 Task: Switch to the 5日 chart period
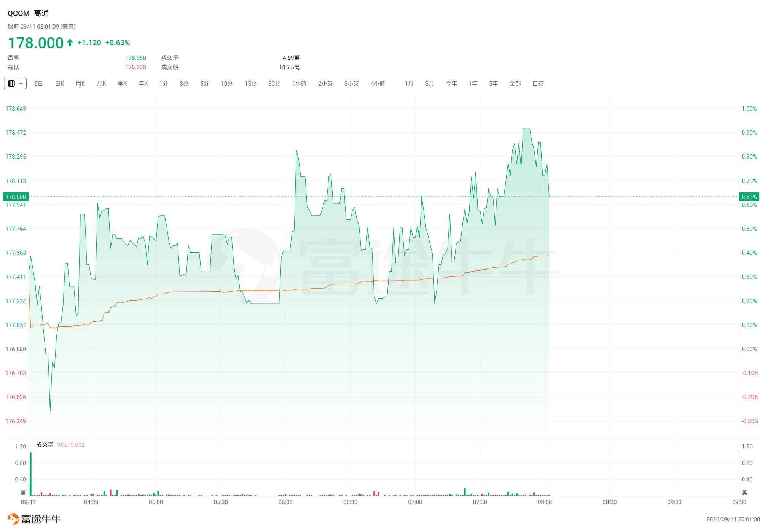tap(38, 83)
